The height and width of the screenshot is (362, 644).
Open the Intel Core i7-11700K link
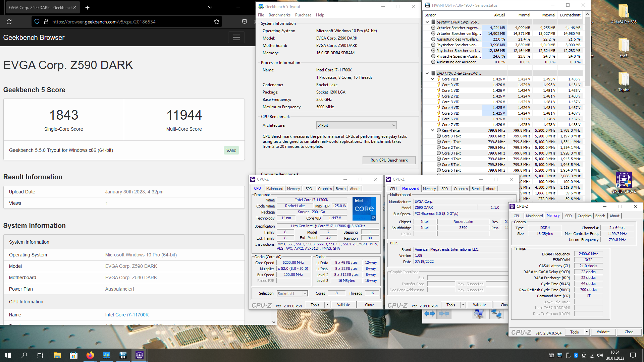point(127,315)
